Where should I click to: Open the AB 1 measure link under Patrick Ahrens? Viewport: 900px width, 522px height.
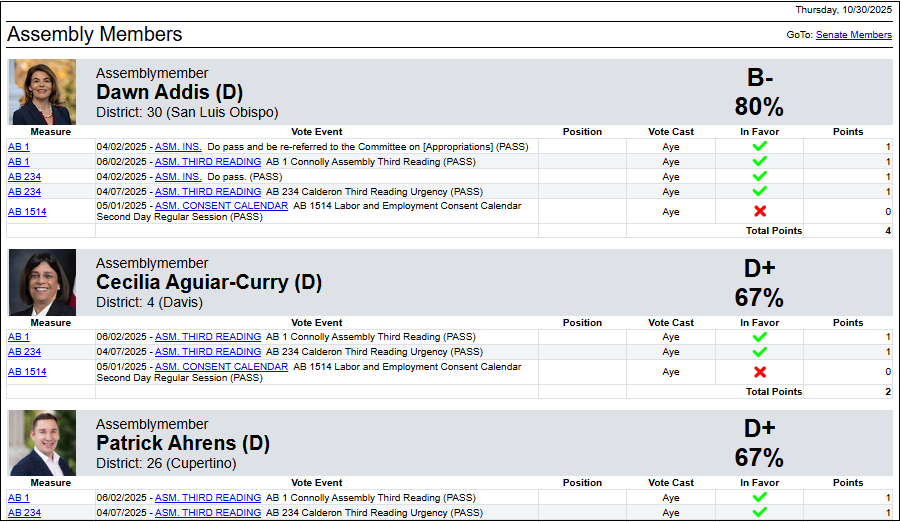pos(18,497)
